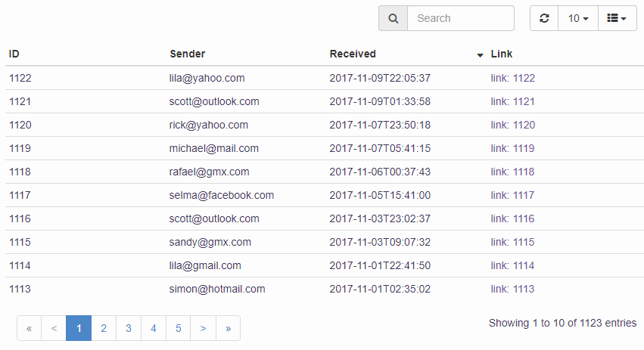
Task: Switch to page 3 in pagination
Action: [129, 328]
